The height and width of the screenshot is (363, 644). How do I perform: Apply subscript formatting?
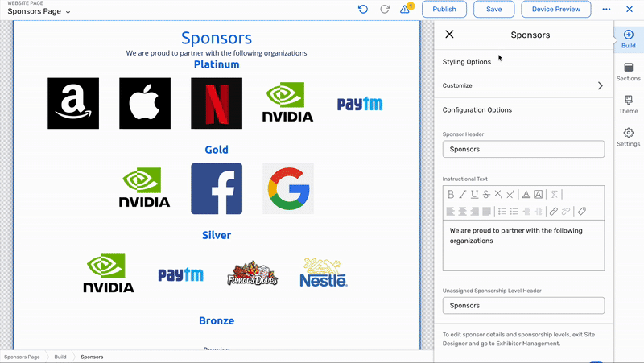(498, 194)
